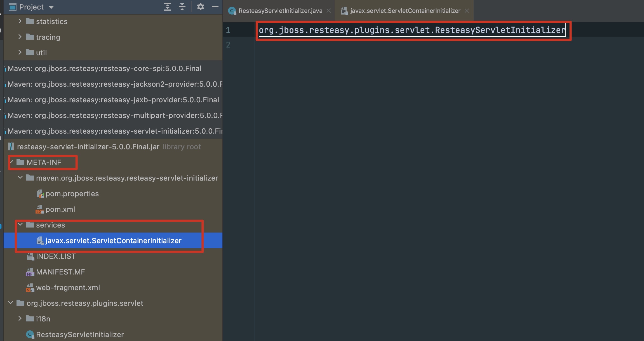Expand the i18n folder
This screenshot has height=341, width=644.
(20, 319)
